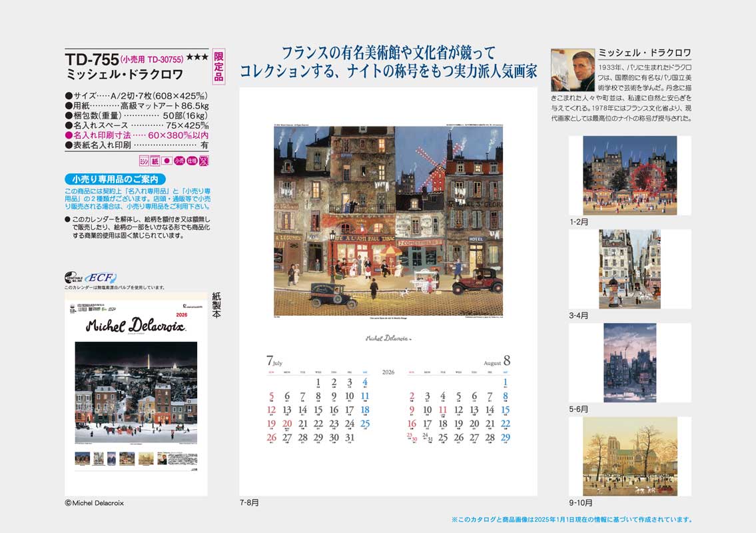Click the artist portrait photo
756x533 pixels.
(x=573, y=71)
